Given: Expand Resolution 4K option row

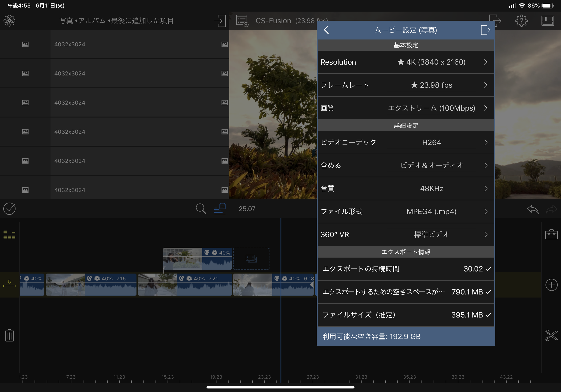Looking at the screenshot, I should click(406, 62).
